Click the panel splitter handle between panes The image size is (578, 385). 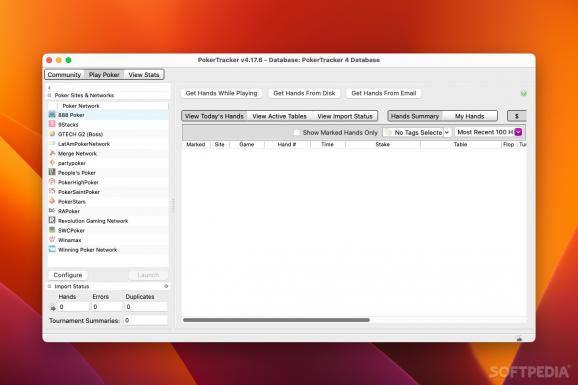click(173, 206)
